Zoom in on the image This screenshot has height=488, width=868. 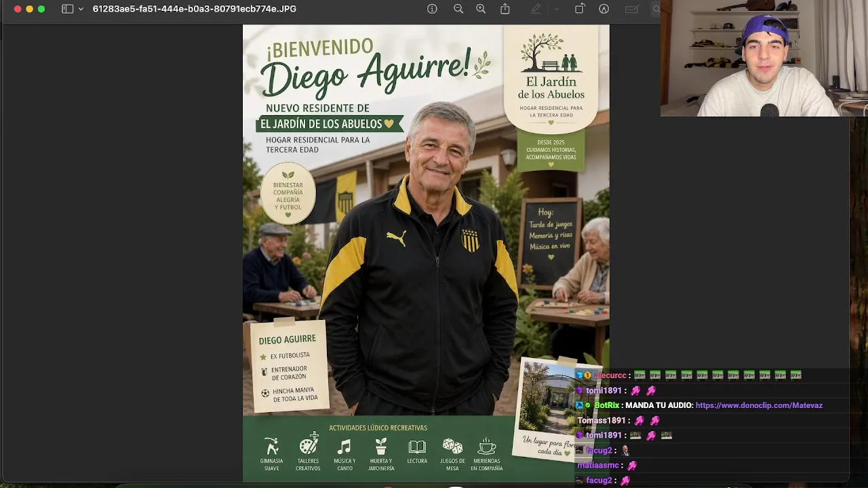click(x=481, y=9)
